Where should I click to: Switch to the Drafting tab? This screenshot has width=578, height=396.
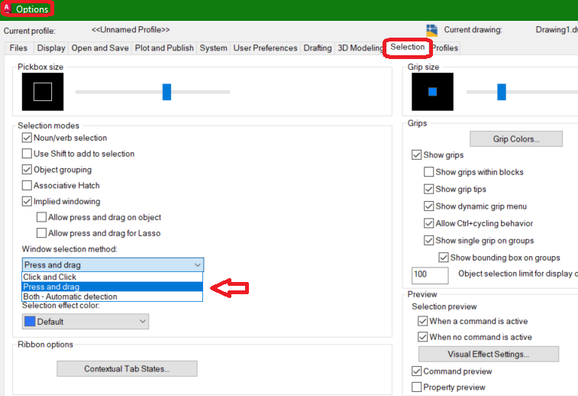point(317,48)
